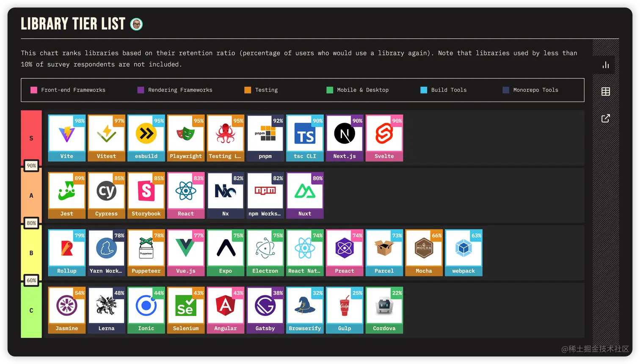This screenshot has height=364, width=640.
Task: Click the Library Tier List title
Action: [x=73, y=24]
